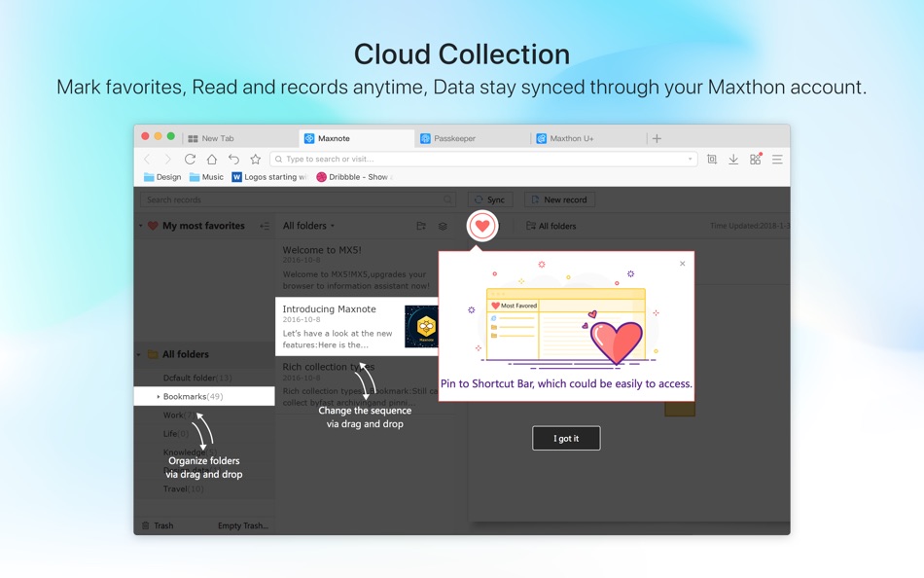Open the extensions grid icon
This screenshot has width=924, height=578.
tap(756, 159)
